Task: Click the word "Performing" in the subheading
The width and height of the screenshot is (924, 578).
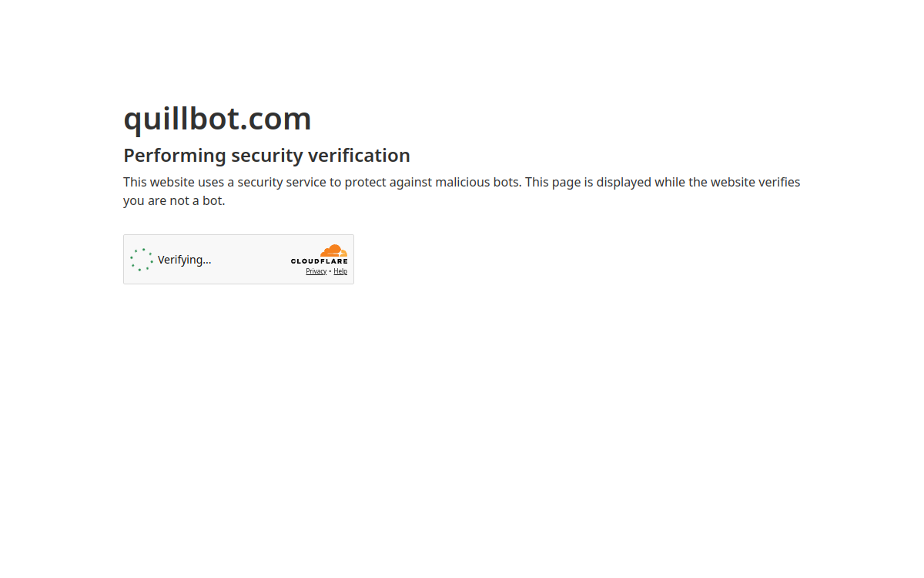Action: point(175,155)
